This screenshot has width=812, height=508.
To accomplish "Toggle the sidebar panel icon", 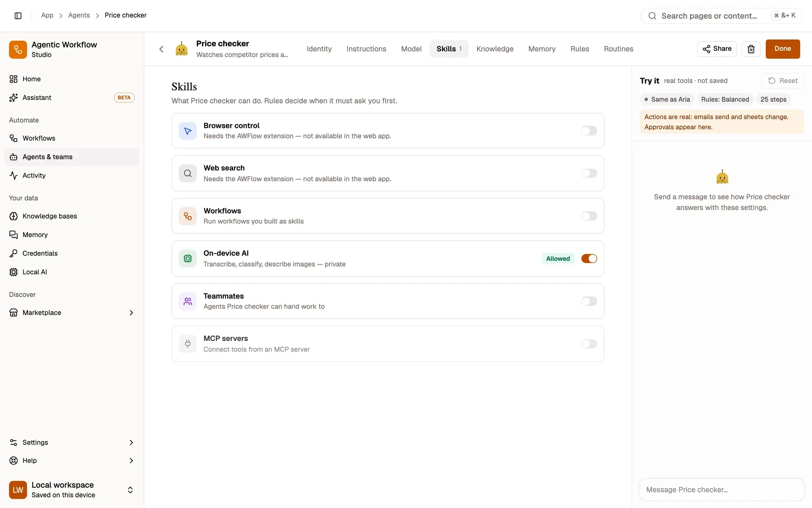I will click(x=18, y=15).
